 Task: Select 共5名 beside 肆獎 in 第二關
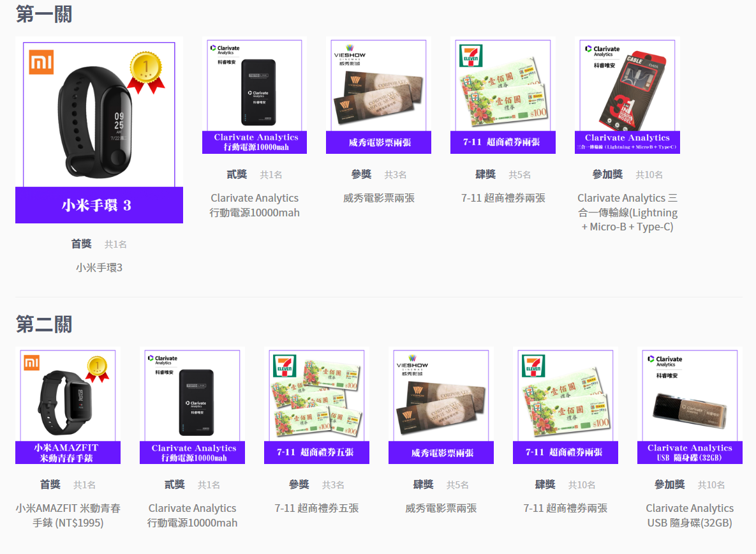click(x=457, y=485)
